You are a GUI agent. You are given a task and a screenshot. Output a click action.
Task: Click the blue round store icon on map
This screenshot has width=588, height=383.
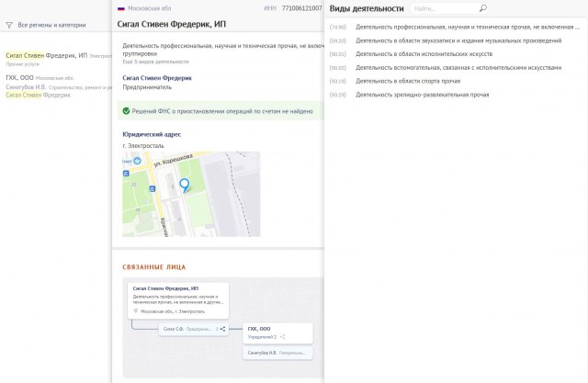tap(137, 161)
